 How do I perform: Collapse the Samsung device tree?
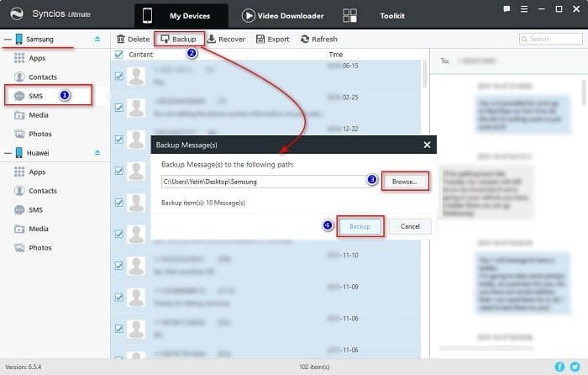tap(8, 39)
